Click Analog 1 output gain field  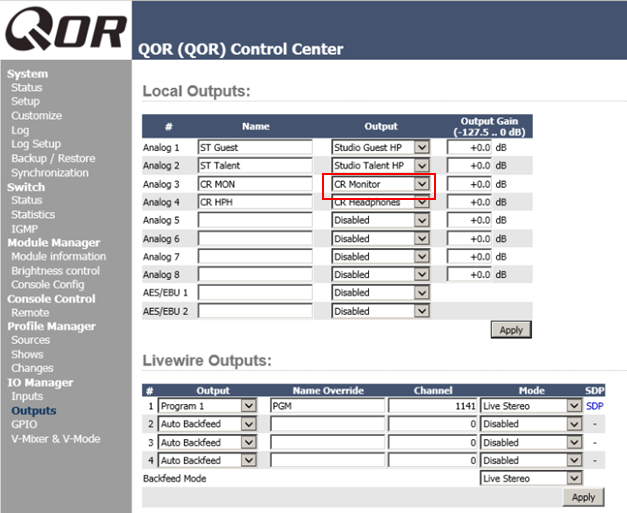click(469, 147)
